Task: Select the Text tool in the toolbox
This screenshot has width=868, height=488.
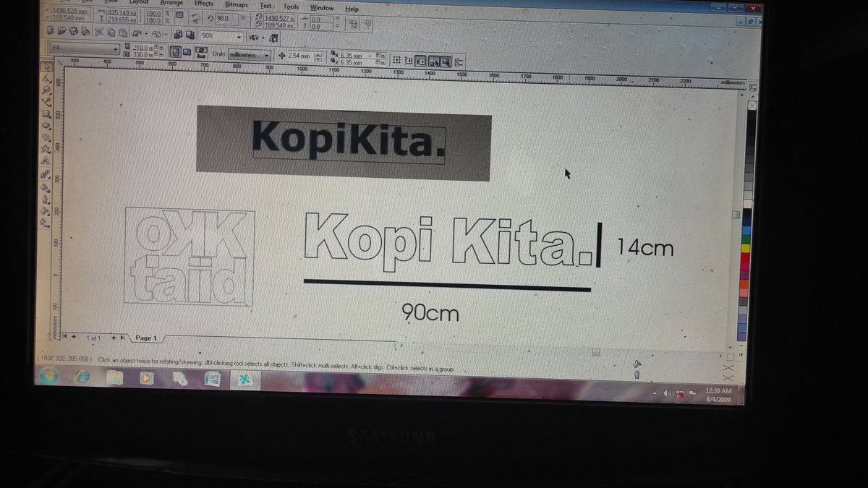Action: (x=46, y=161)
